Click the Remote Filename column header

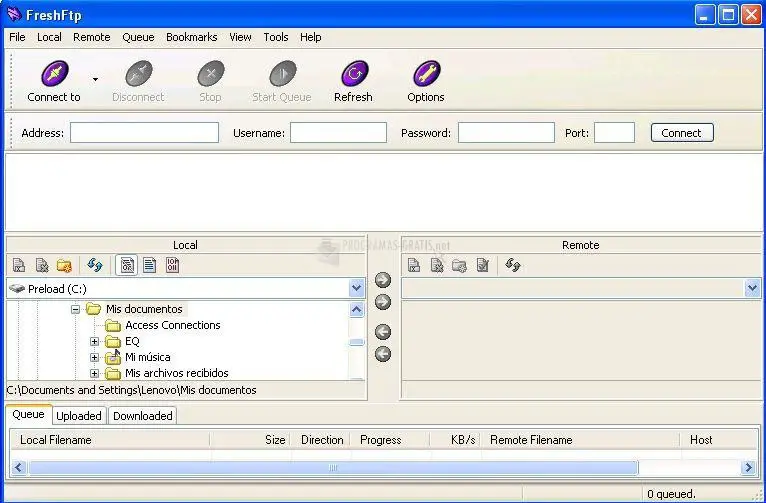580,440
